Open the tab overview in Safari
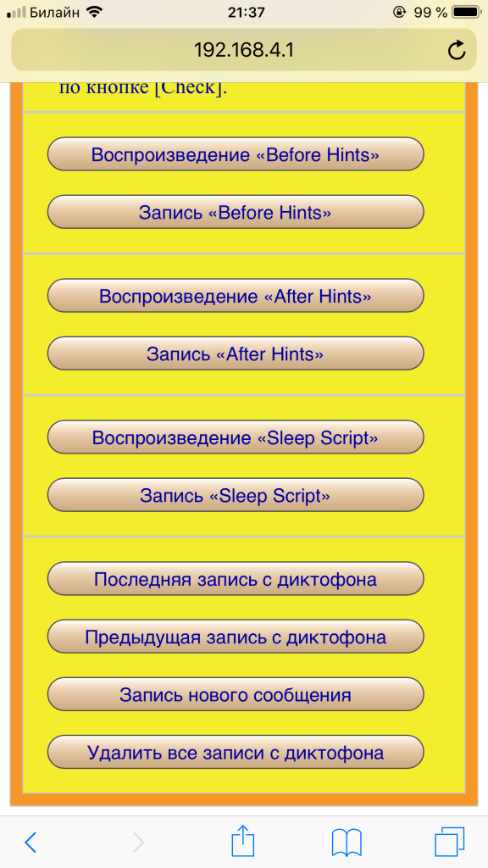The width and height of the screenshot is (488, 868). pos(446,842)
